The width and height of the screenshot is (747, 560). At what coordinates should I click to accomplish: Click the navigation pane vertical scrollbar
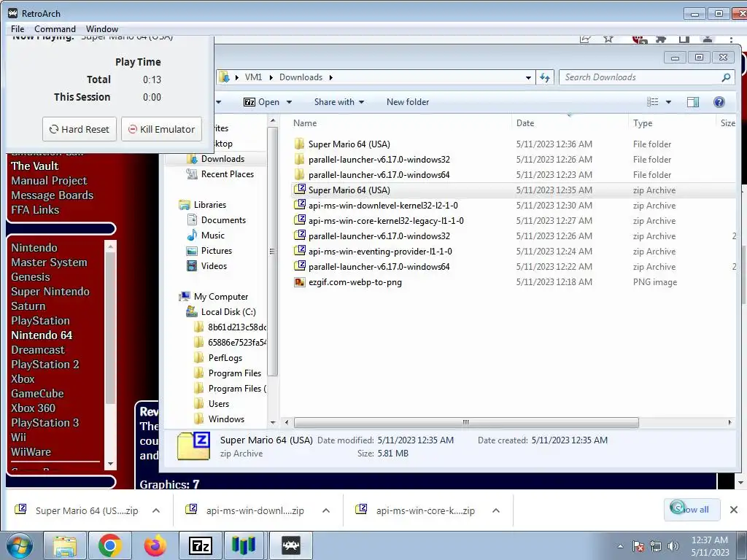click(273, 252)
